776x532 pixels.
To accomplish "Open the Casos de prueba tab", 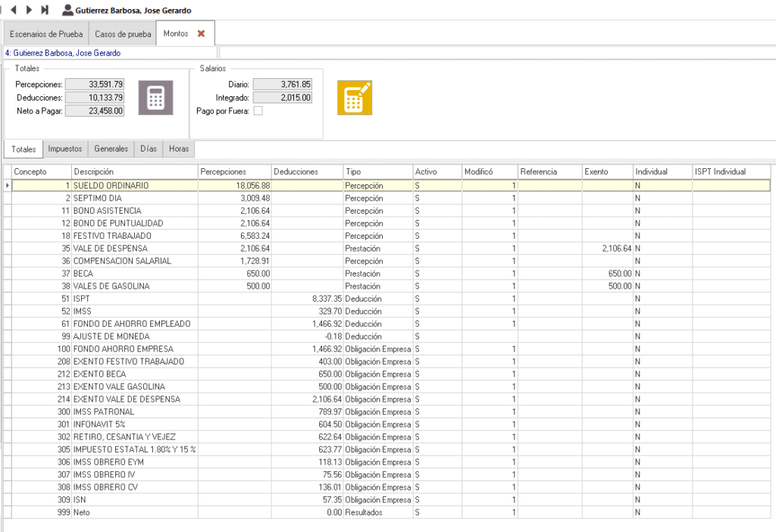I will point(123,34).
